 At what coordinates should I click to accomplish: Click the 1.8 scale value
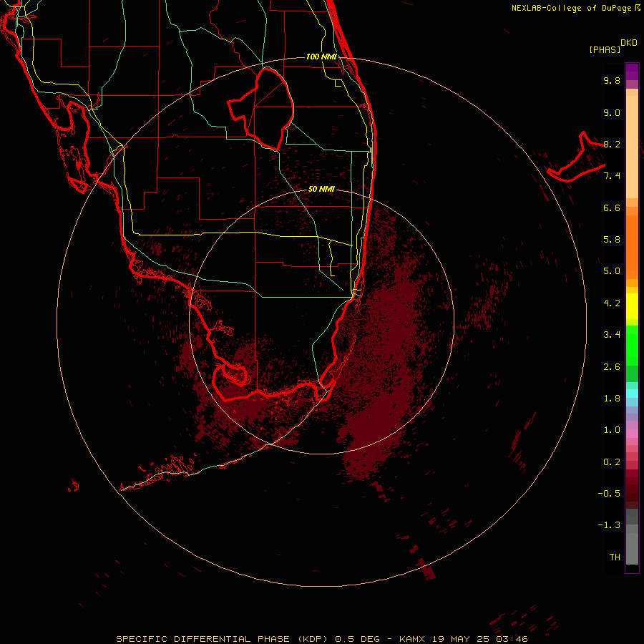pyautogui.click(x=612, y=399)
